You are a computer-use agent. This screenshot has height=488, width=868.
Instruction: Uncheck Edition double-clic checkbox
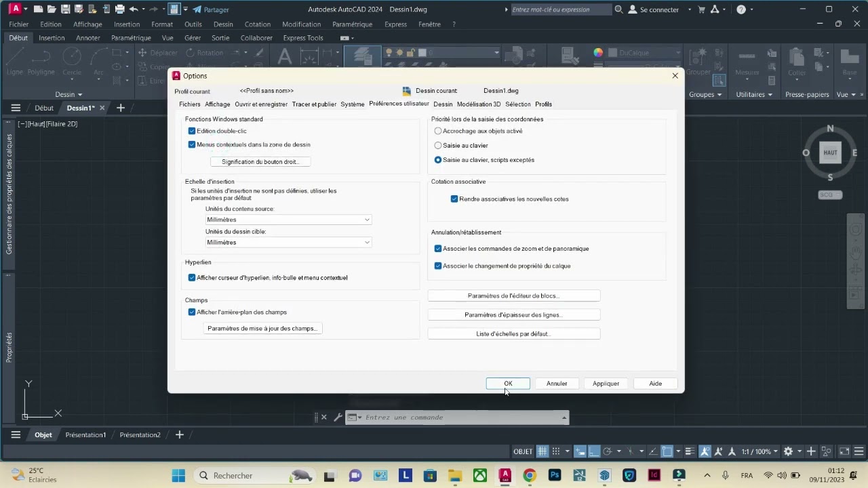tap(192, 131)
